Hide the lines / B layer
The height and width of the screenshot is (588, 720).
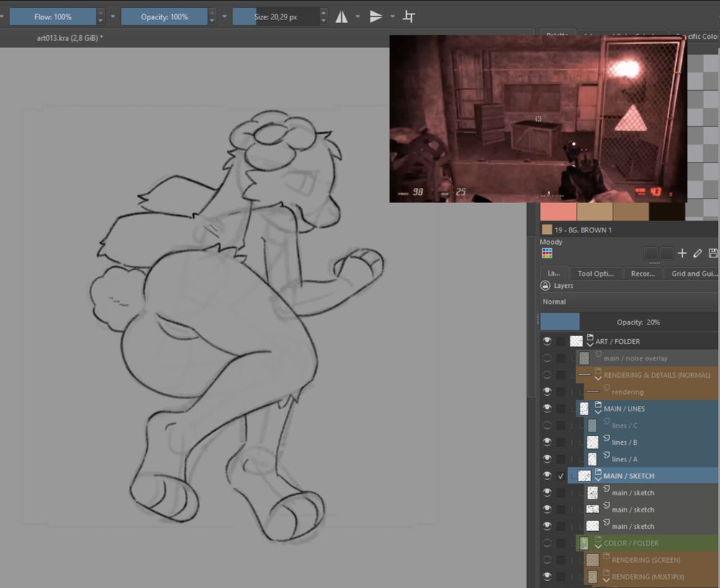click(x=547, y=442)
